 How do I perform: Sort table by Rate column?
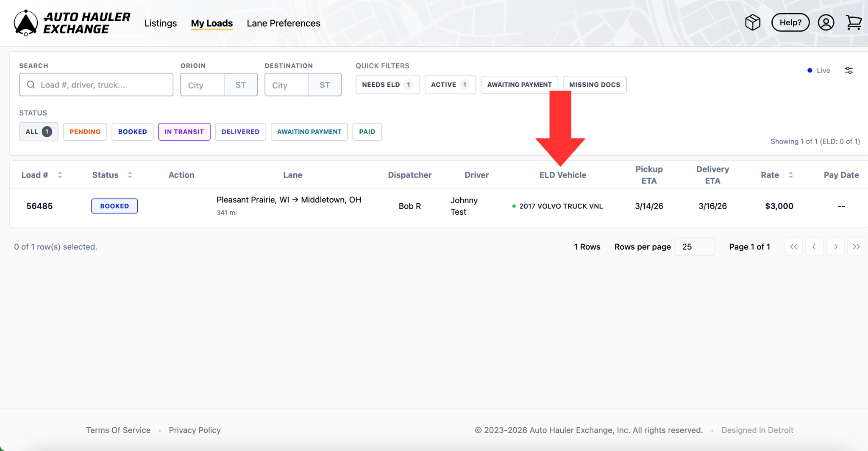(x=790, y=175)
